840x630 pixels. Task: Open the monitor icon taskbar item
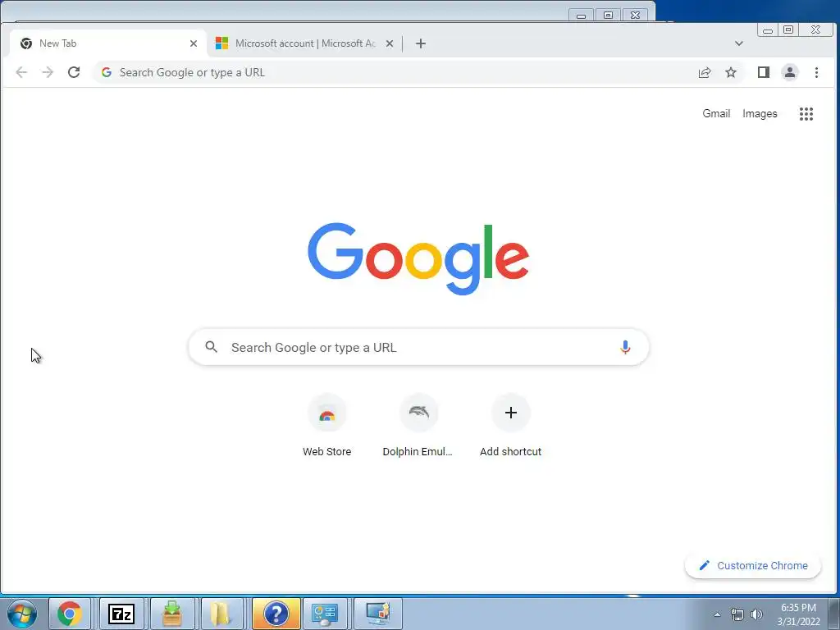[377, 614]
